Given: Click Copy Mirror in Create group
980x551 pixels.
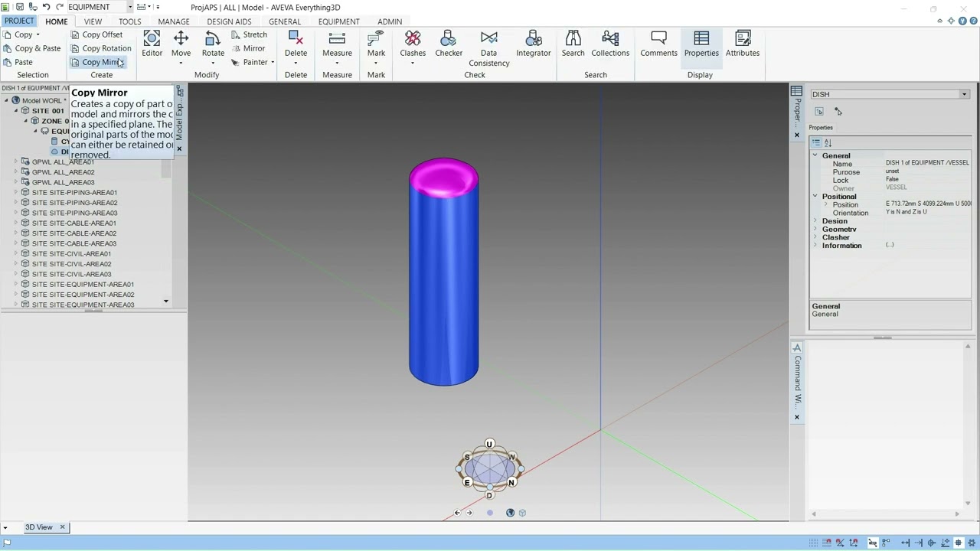Looking at the screenshot, I should pos(96,62).
